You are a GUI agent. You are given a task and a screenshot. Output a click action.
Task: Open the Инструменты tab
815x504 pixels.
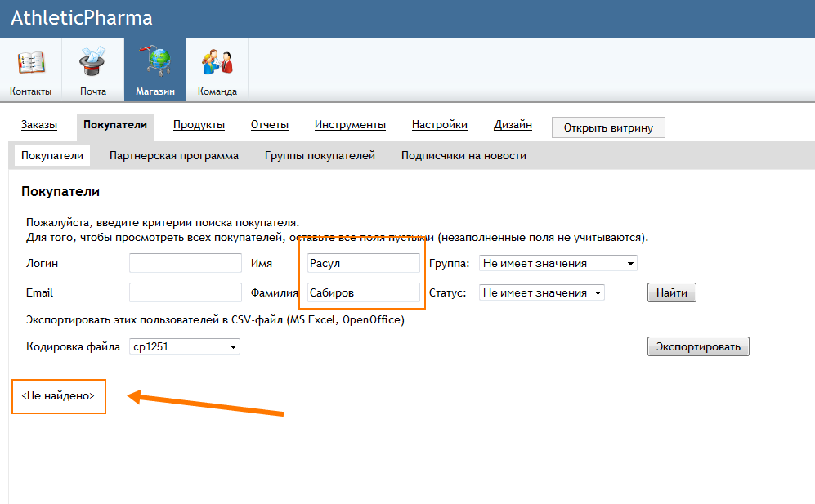pos(350,125)
